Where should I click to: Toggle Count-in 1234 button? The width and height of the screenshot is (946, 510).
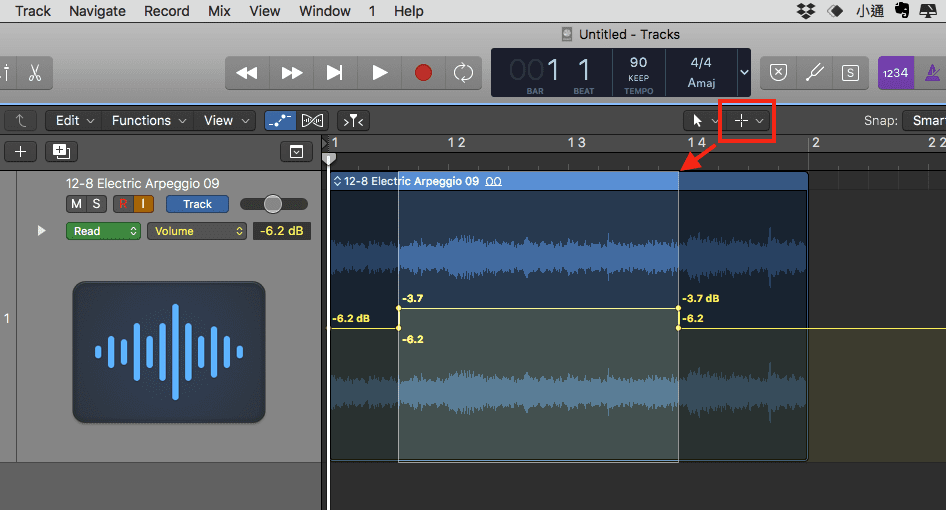click(x=895, y=73)
